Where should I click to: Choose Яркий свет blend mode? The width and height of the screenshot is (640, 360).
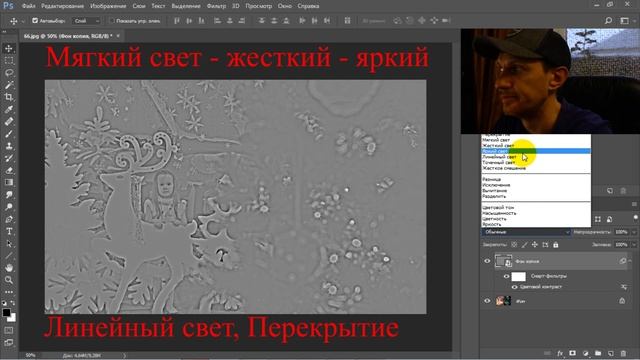pos(536,151)
